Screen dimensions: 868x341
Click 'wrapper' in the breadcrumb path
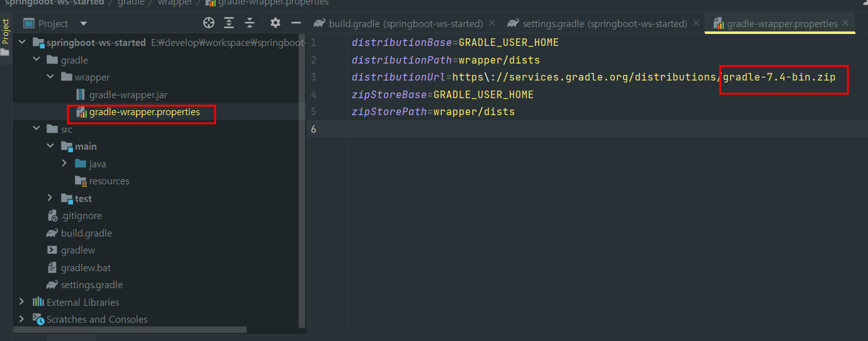175,3
